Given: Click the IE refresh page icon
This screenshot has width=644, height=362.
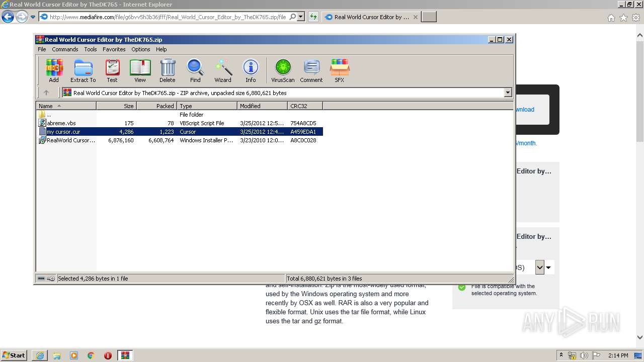Looking at the screenshot, I should point(313,17).
